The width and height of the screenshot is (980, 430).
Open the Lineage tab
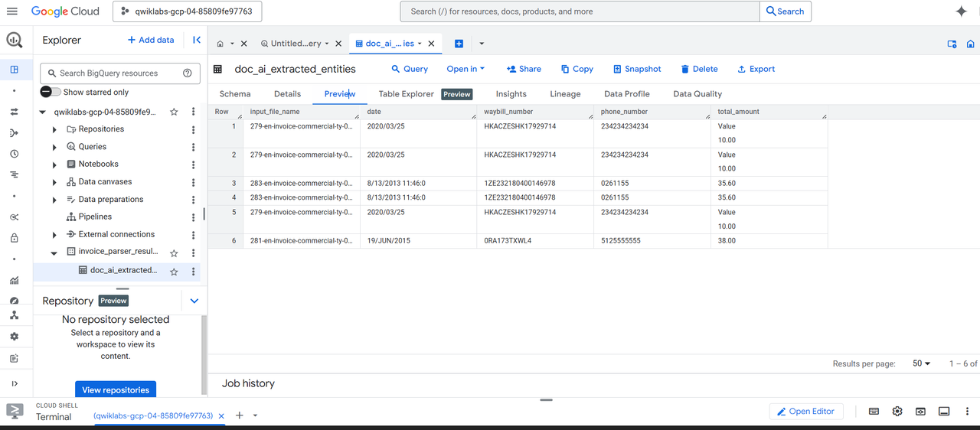point(565,94)
